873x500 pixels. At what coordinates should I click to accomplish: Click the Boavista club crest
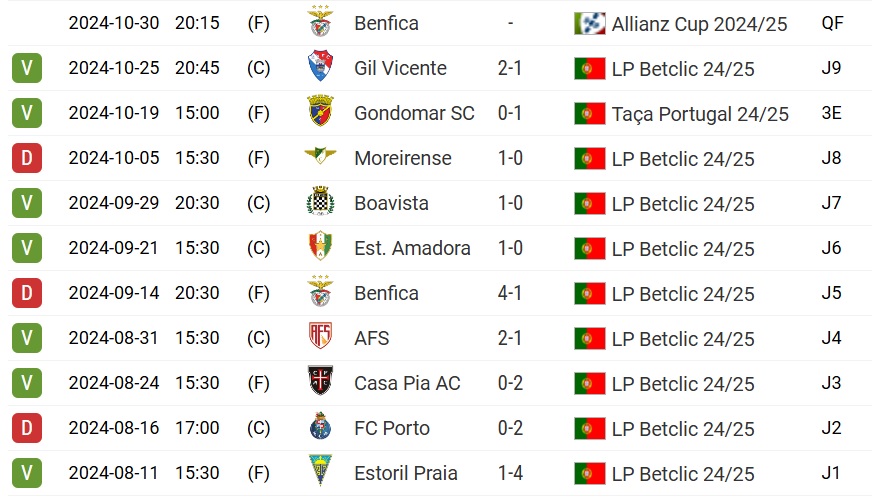[319, 203]
